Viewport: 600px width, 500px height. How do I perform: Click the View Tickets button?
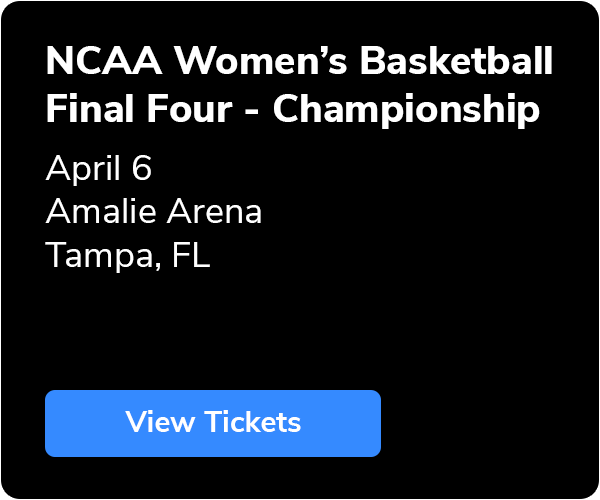pos(213,423)
